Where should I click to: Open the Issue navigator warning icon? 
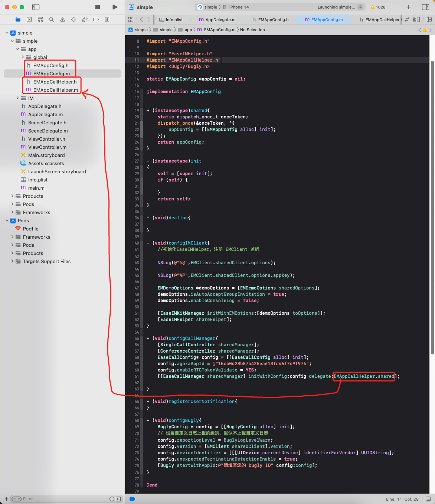pyautogui.click(x=62, y=19)
